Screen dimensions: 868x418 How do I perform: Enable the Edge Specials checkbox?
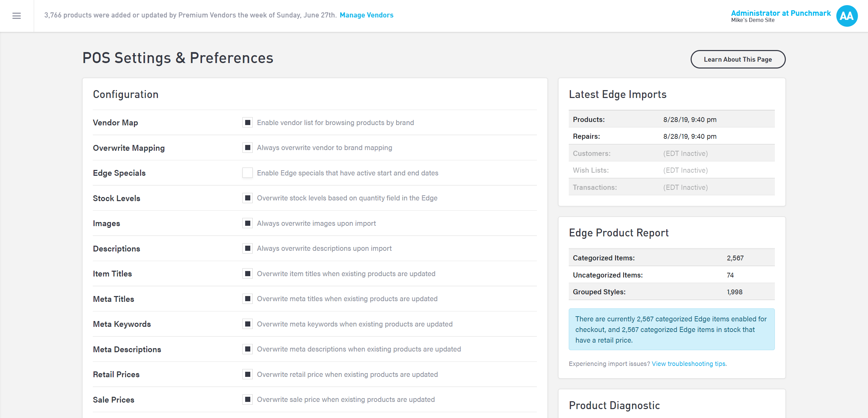point(248,173)
